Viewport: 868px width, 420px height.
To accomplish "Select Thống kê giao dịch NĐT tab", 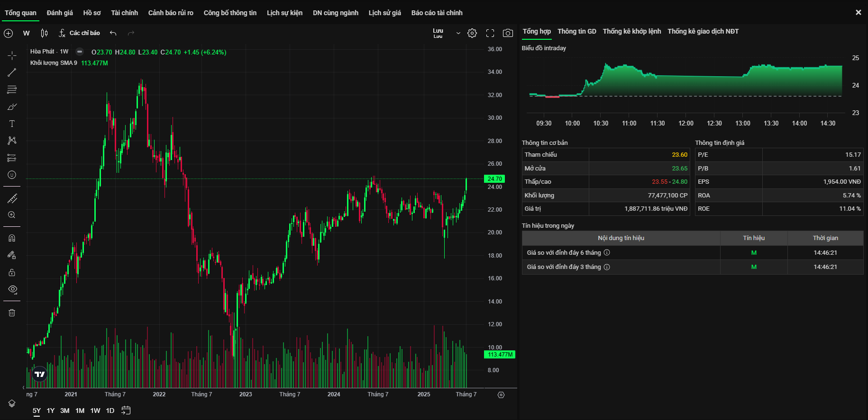I will point(703,31).
